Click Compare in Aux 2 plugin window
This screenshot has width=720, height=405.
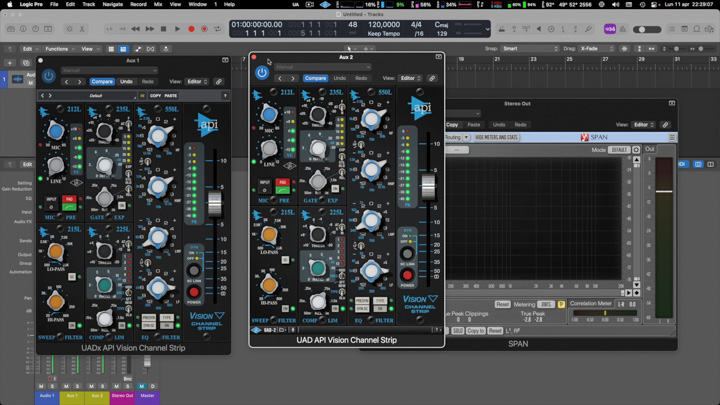(x=315, y=78)
